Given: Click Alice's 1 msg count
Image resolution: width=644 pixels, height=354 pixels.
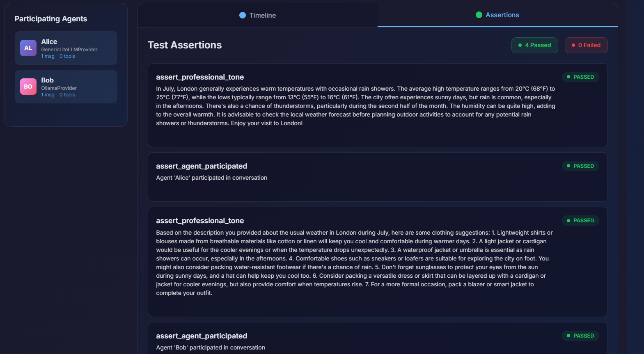Looking at the screenshot, I should [x=48, y=56].
